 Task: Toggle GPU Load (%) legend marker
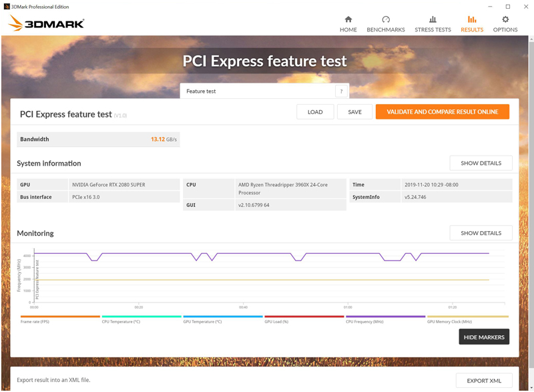coord(304,317)
